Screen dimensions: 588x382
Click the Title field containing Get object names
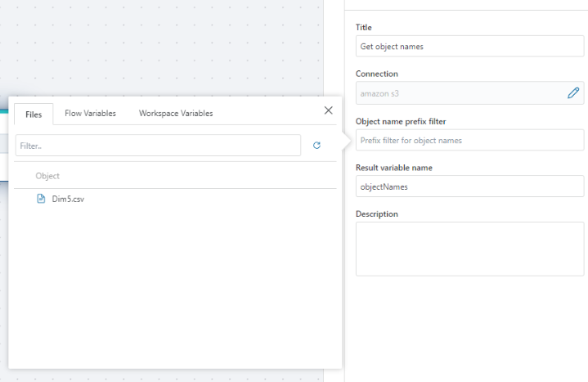[469, 47]
